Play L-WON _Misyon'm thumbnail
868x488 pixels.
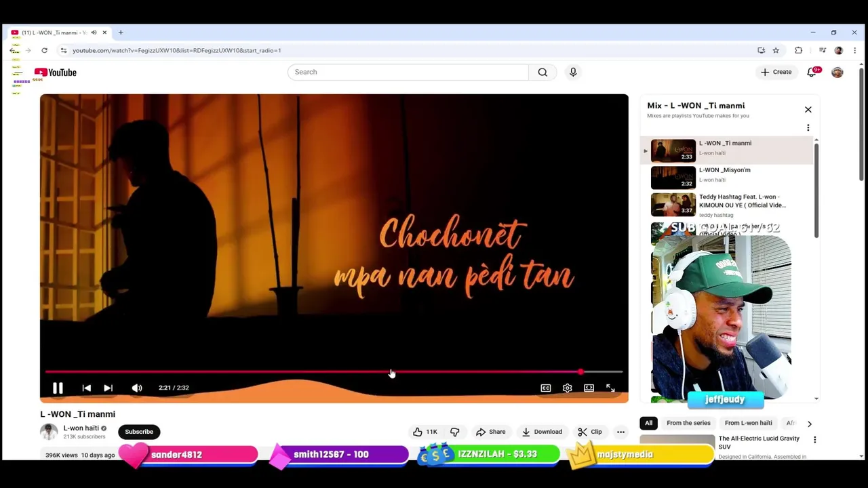pos(673,178)
